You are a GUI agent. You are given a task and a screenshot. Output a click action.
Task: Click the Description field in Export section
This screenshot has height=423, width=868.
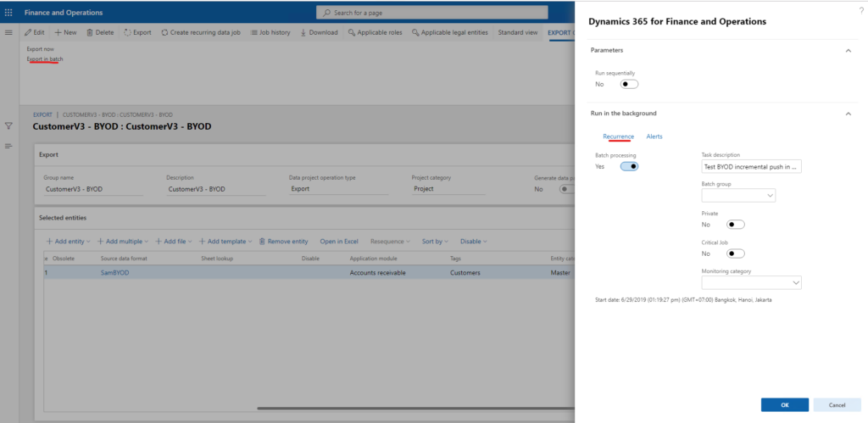click(216, 189)
